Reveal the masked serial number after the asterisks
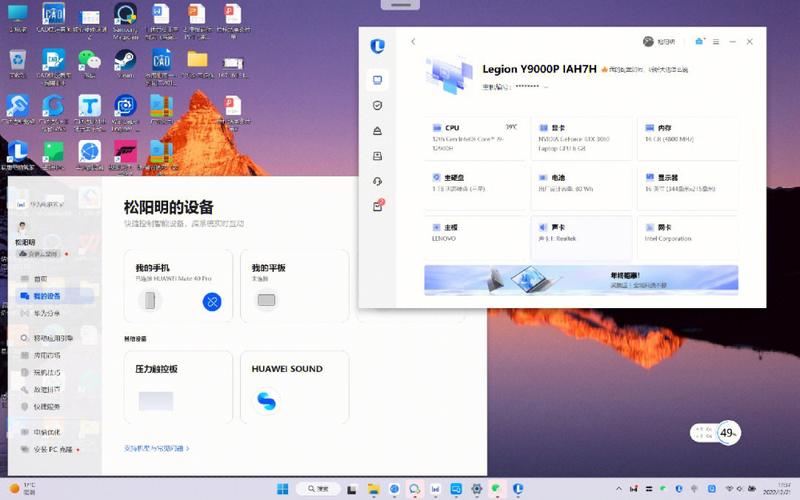The image size is (800, 500). pyautogui.click(x=545, y=87)
